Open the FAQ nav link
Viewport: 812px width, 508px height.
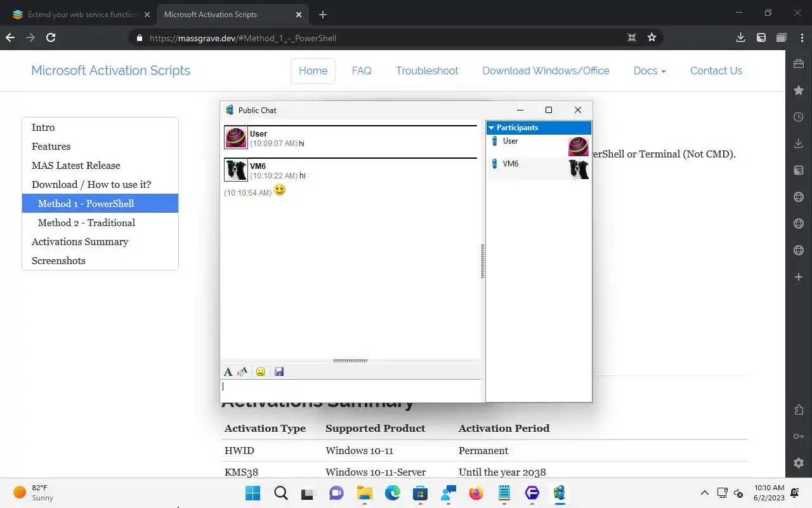[x=362, y=70]
